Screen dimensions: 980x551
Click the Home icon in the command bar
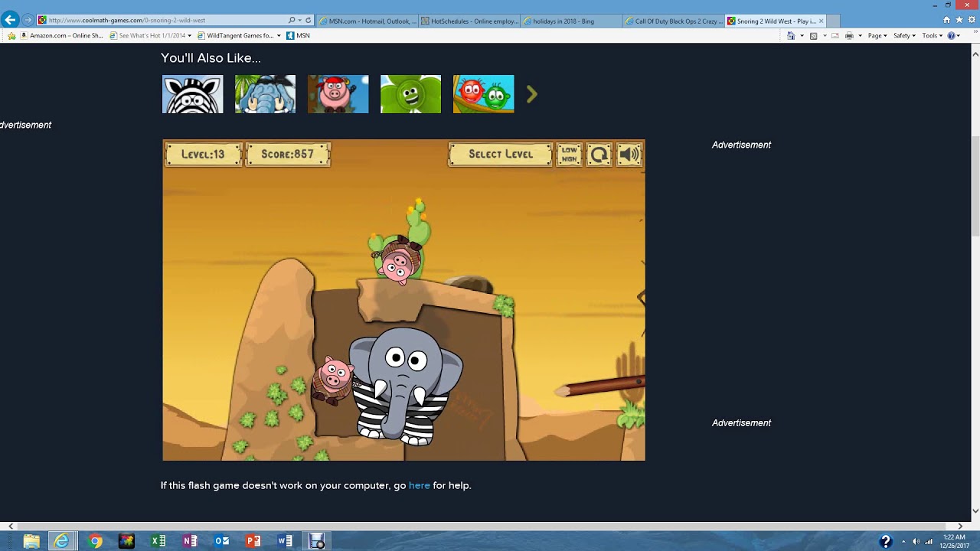(791, 35)
